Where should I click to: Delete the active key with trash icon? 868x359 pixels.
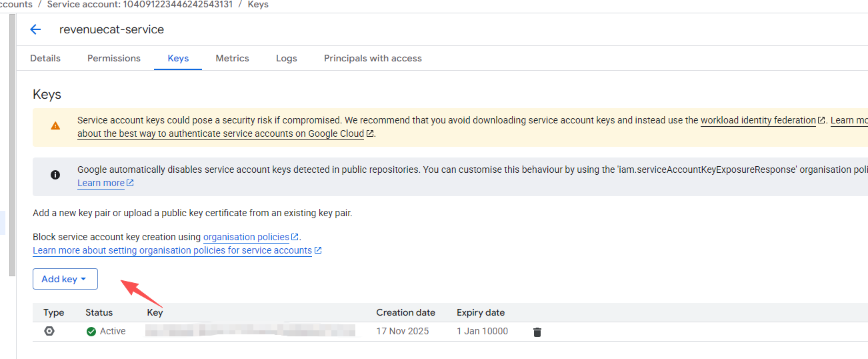click(537, 332)
